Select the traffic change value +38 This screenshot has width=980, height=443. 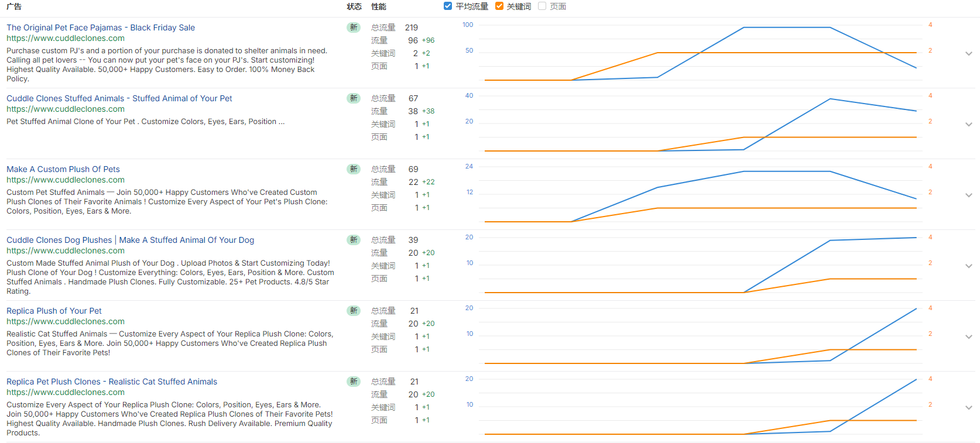tap(429, 111)
